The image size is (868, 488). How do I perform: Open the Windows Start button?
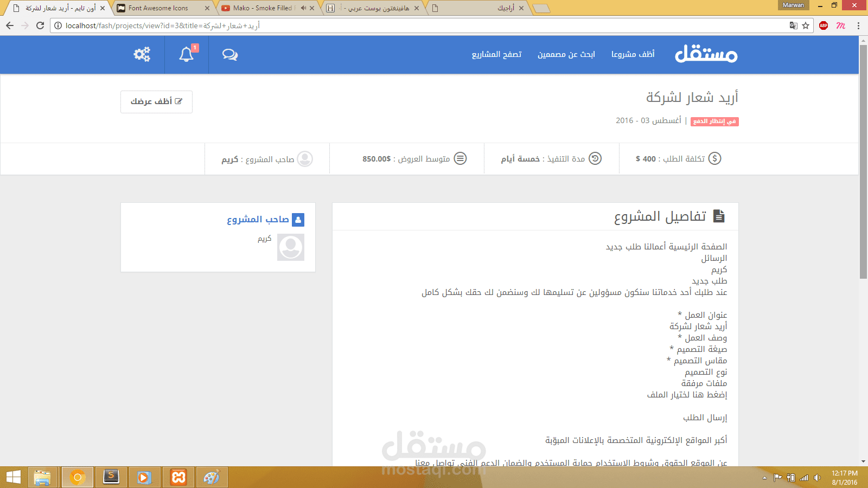(13, 477)
